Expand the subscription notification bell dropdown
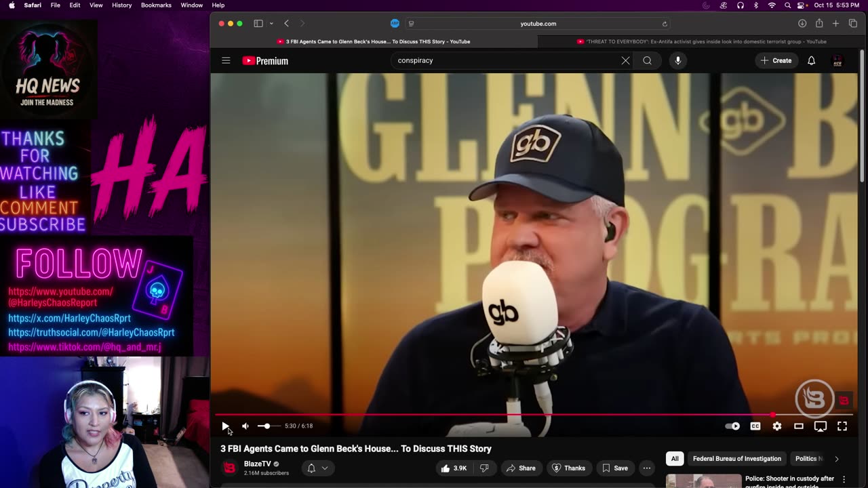 pos(317,468)
